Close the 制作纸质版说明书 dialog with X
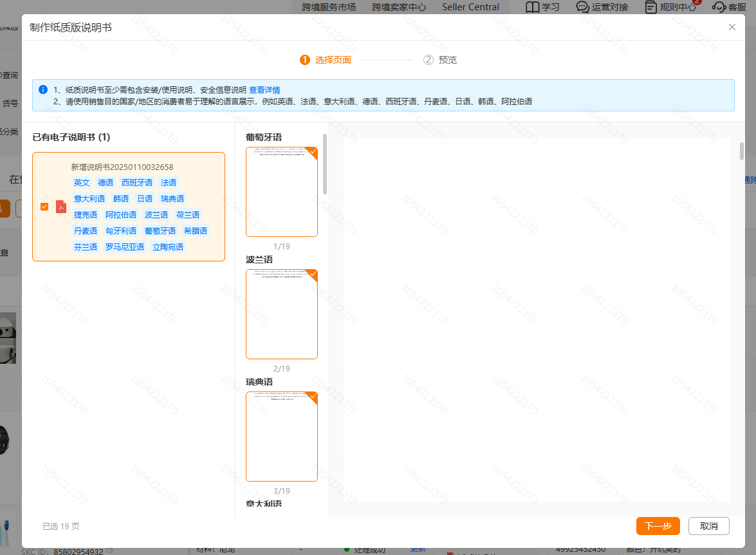756x555 pixels. (732, 27)
